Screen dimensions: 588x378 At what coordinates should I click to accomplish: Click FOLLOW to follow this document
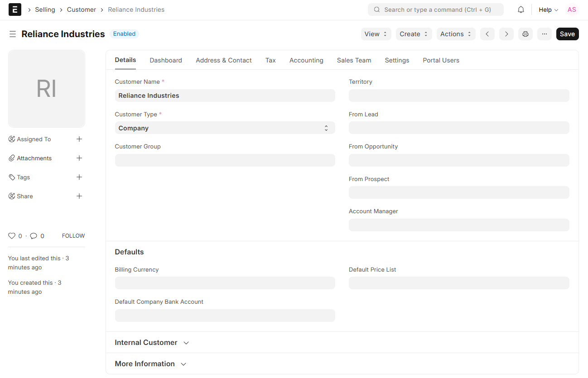[73, 236]
